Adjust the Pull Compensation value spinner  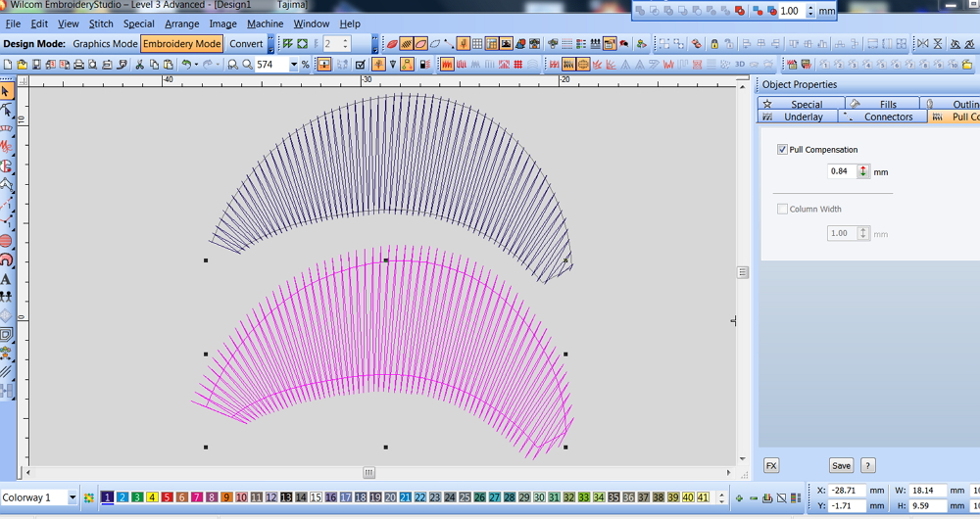863,171
